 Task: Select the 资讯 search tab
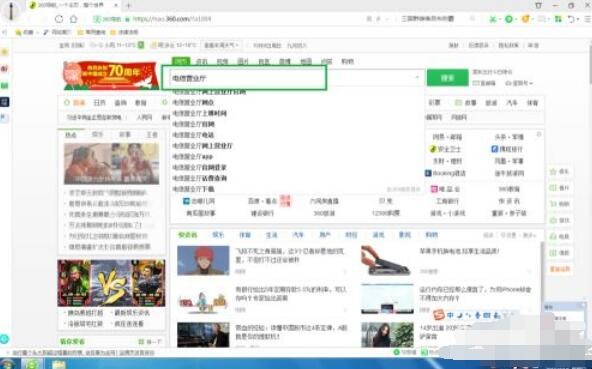(202, 61)
